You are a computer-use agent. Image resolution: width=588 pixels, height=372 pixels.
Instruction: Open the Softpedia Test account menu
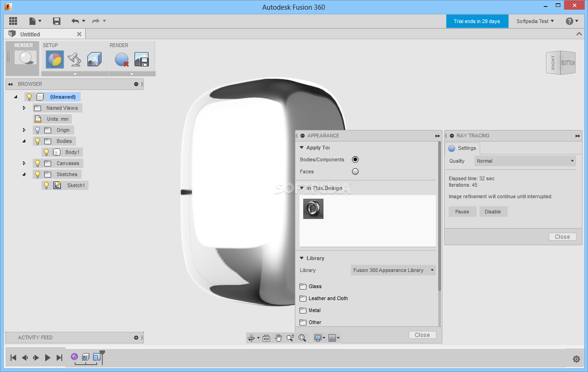[535, 21]
